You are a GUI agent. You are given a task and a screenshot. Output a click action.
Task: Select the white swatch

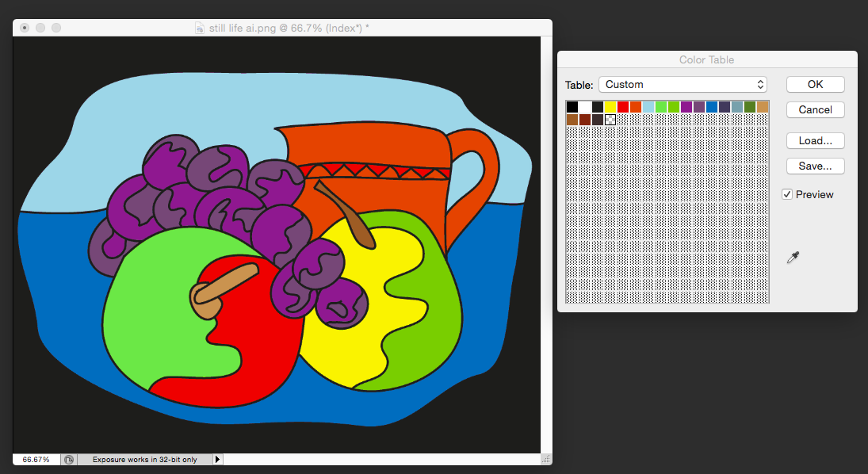tap(585, 107)
